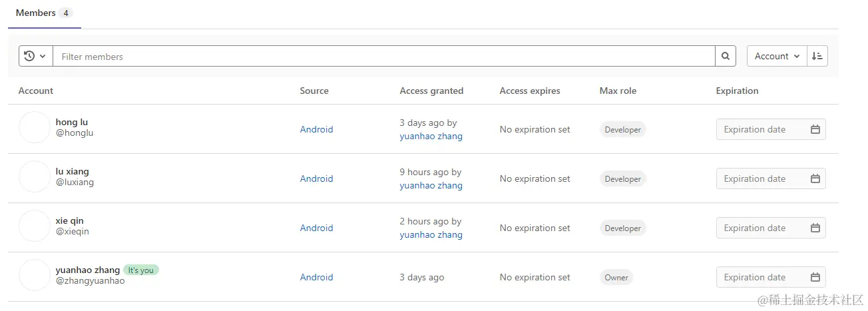
Task: Click xie qin's expiration date field
Action: [x=763, y=228]
